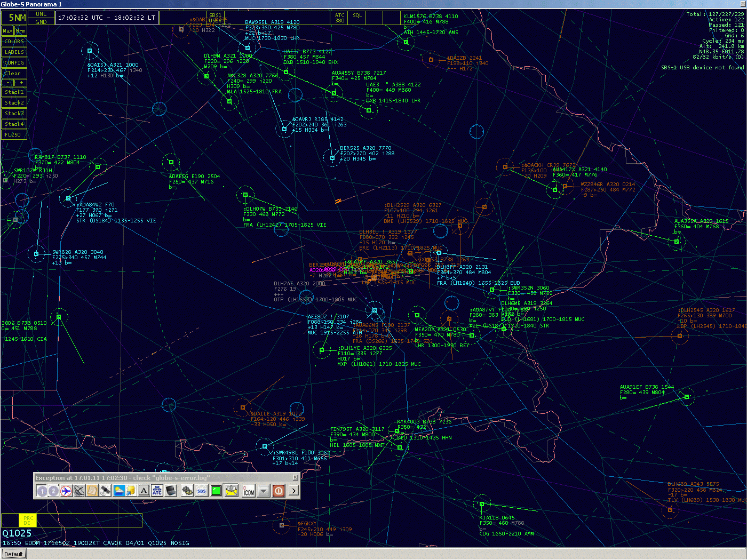The image size is (747, 560).
Task: Expand toolbar with right chevron arrow
Action: (x=293, y=491)
